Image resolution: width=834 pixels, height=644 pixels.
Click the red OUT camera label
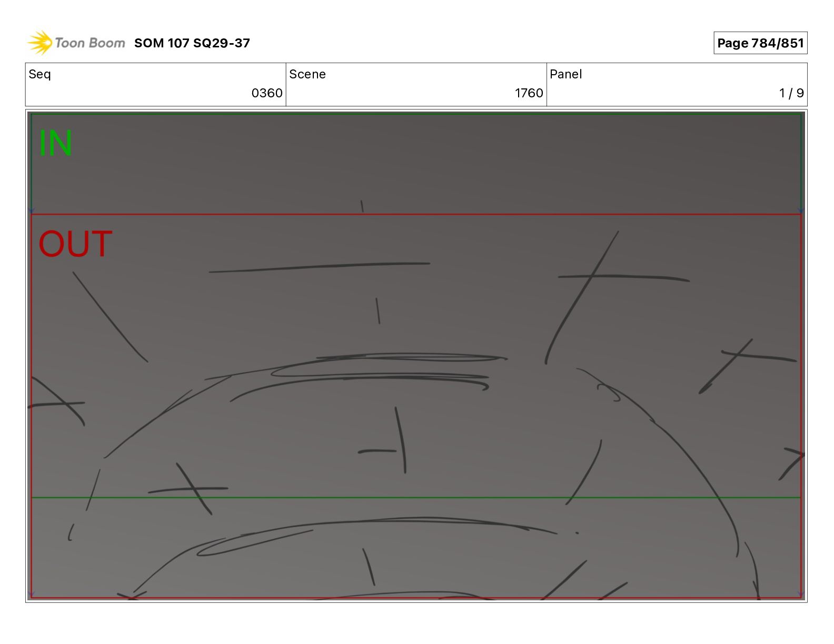coord(75,244)
